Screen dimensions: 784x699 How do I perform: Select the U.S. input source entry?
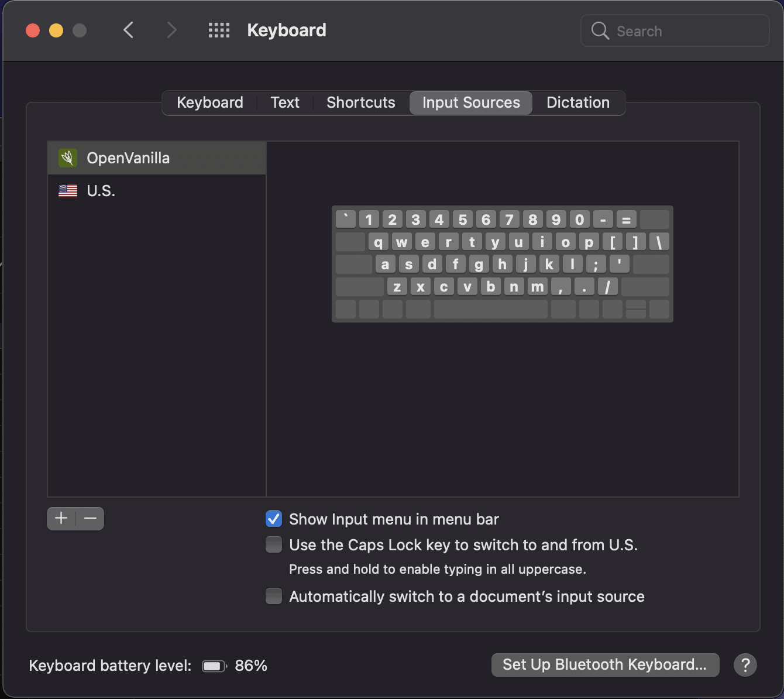101,190
